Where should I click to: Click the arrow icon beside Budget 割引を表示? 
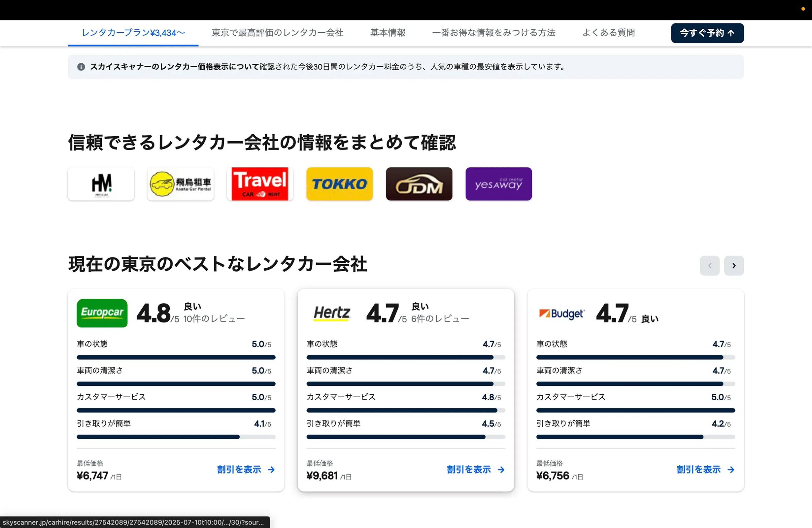tap(731, 470)
